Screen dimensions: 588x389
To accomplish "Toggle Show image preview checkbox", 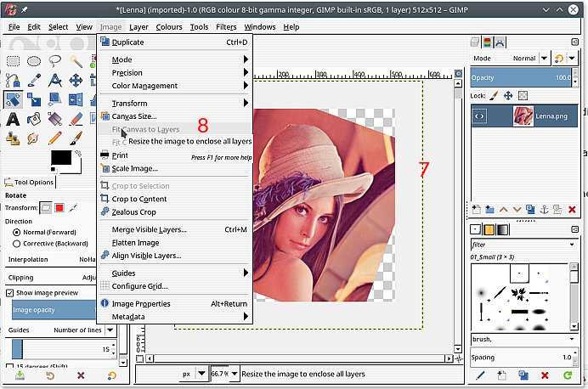I will point(10,293).
